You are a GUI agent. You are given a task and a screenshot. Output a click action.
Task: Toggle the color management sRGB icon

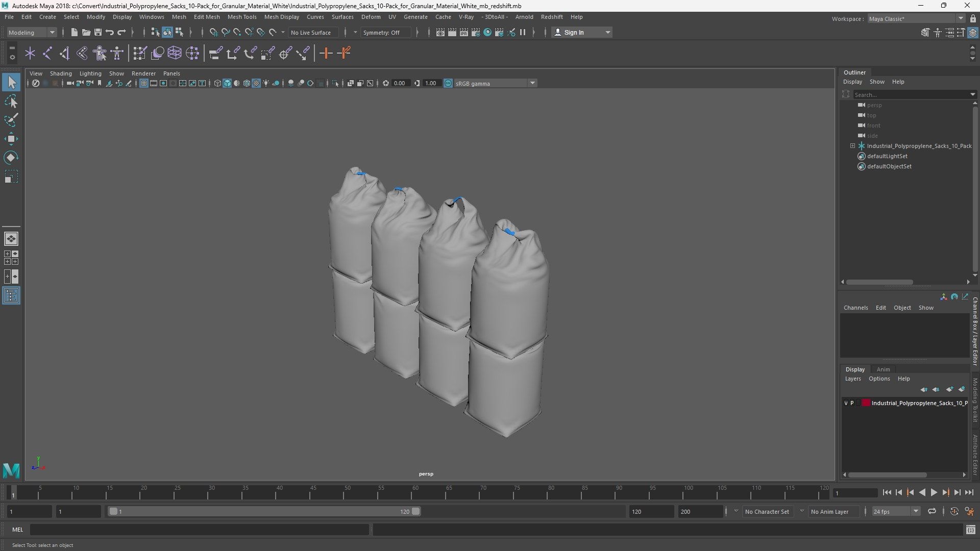coord(448,83)
